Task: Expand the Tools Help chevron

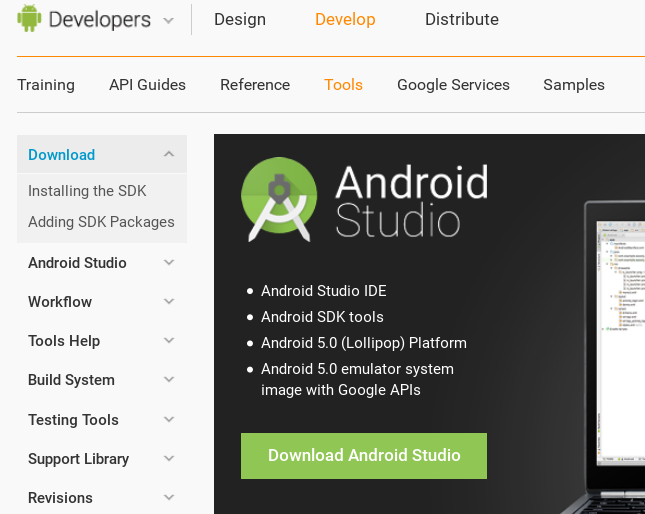Action: (x=169, y=341)
